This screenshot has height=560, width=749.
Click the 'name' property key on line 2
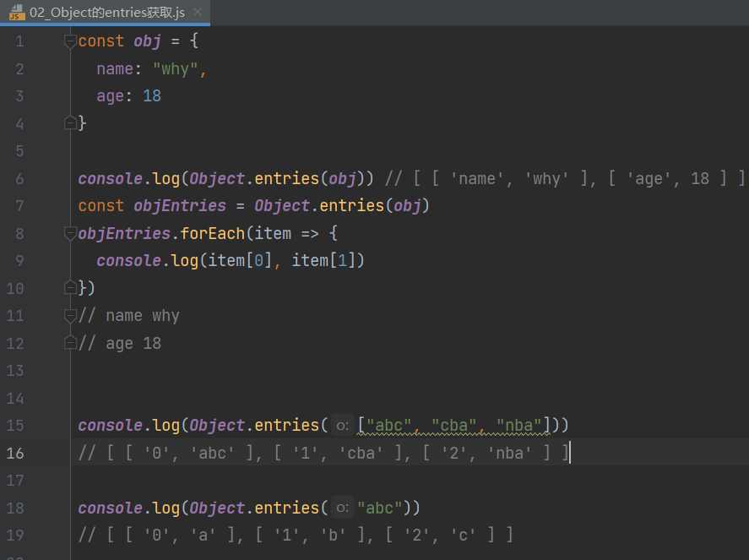(x=115, y=68)
